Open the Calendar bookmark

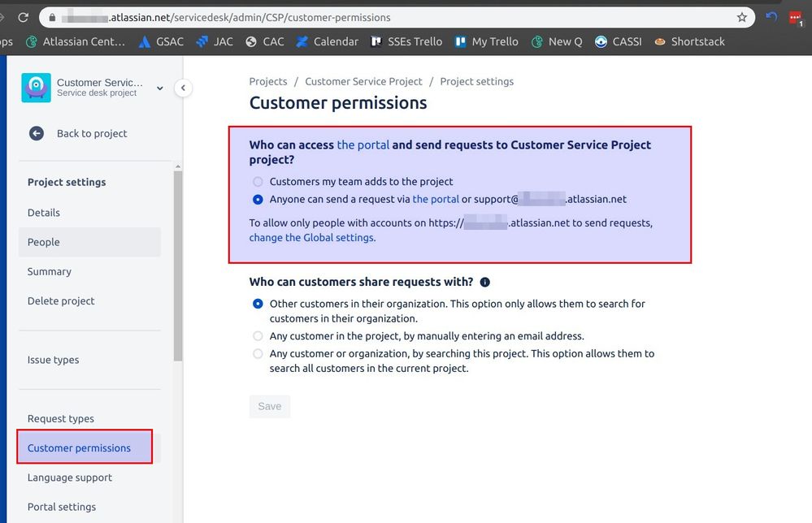[327, 41]
